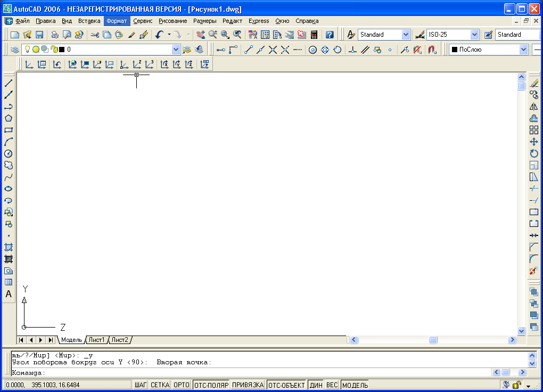
Task: Click the horizontal scrollbar right arrow
Action: pos(513,340)
